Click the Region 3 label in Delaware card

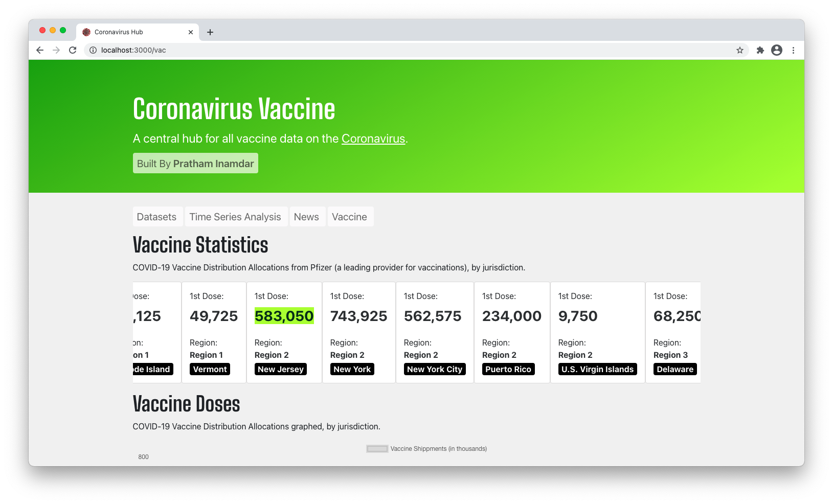pos(670,355)
